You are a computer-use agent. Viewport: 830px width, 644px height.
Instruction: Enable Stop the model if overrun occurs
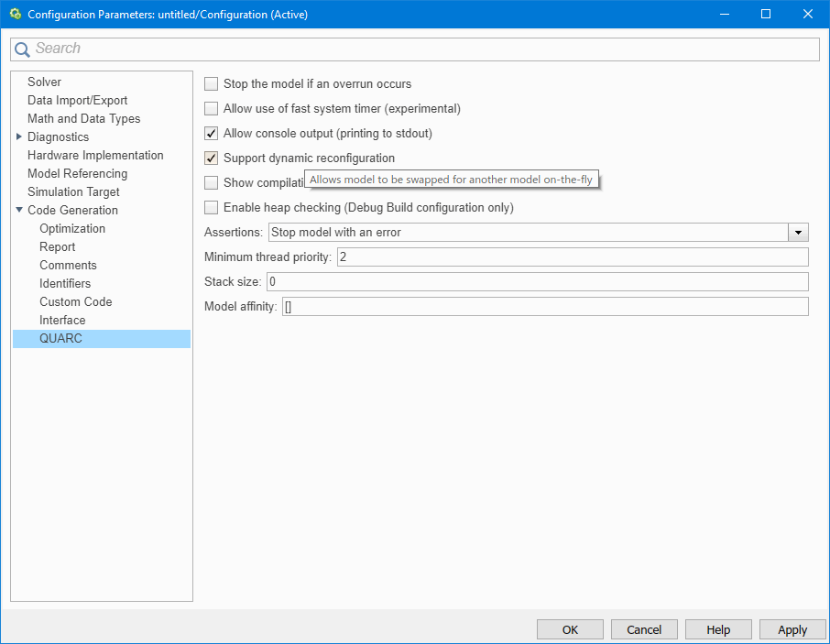coord(212,84)
